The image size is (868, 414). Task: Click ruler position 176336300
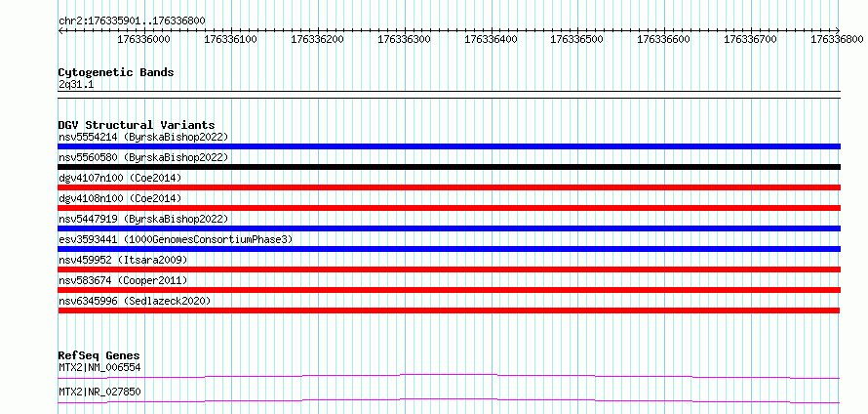(404, 39)
